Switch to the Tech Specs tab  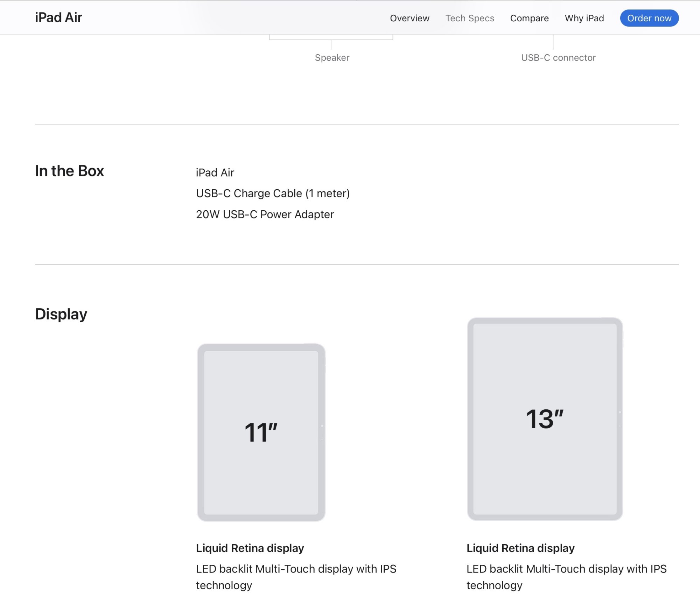pyautogui.click(x=469, y=18)
